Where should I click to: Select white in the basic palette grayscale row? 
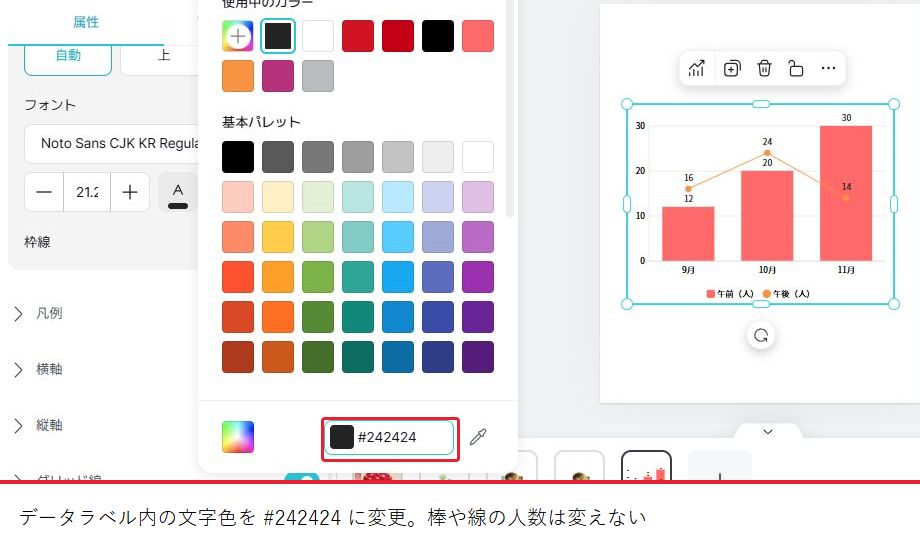(x=478, y=157)
